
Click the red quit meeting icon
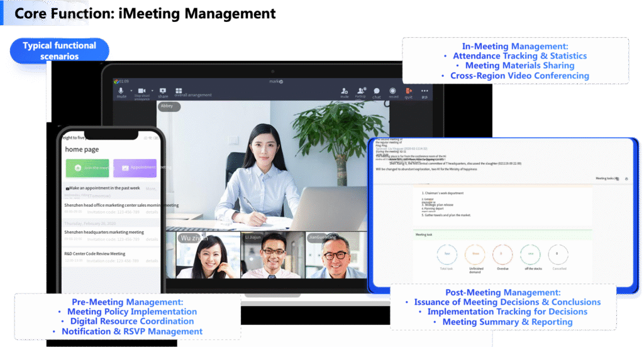[409, 91]
